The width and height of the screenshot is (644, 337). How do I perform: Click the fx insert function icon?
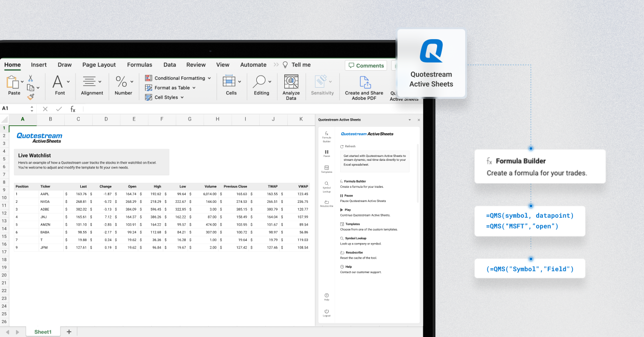point(73,109)
